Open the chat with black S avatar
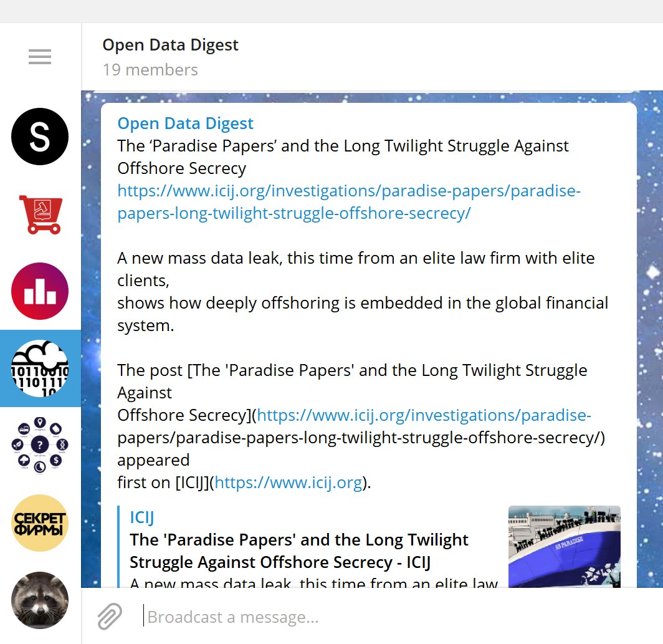Viewport: 663px width, 644px height. [40, 137]
